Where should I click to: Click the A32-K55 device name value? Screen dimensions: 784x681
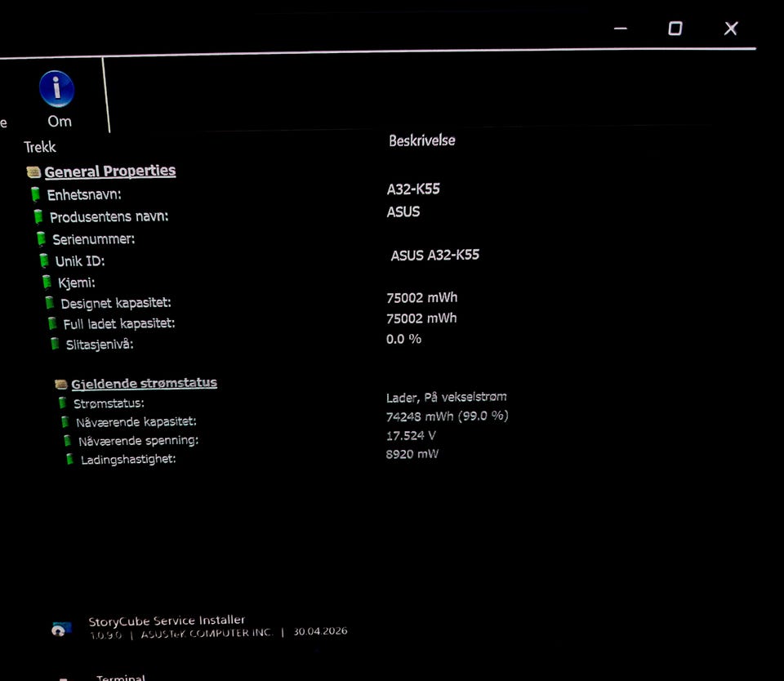point(413,189)
